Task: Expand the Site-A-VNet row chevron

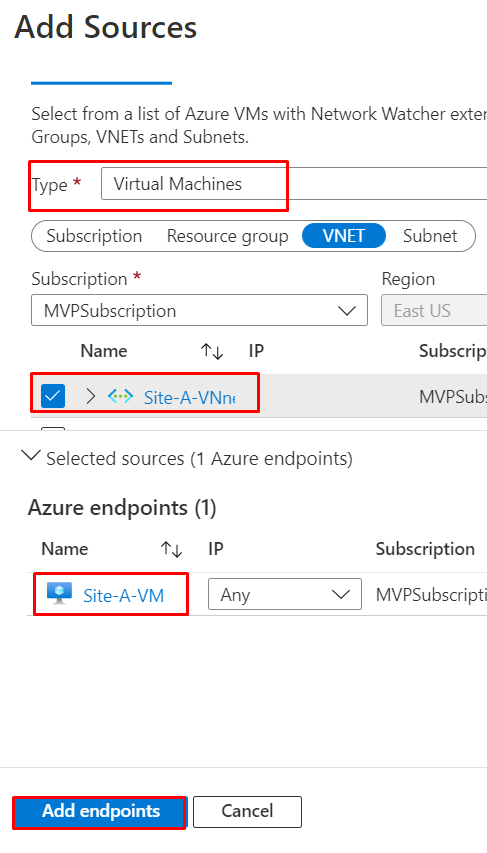Action: coord(91,396)
